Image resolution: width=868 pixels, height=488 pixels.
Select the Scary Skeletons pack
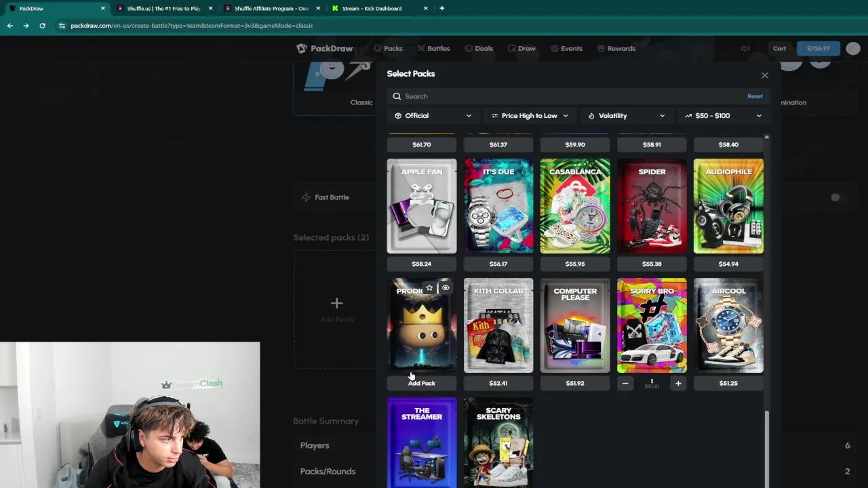pyautogui.click(x=498, y=443)
